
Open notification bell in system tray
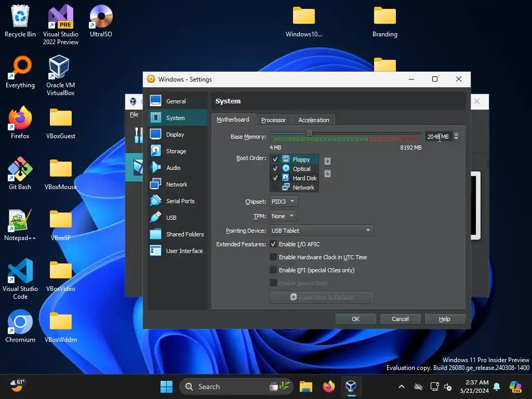click(x=496, y=387)
